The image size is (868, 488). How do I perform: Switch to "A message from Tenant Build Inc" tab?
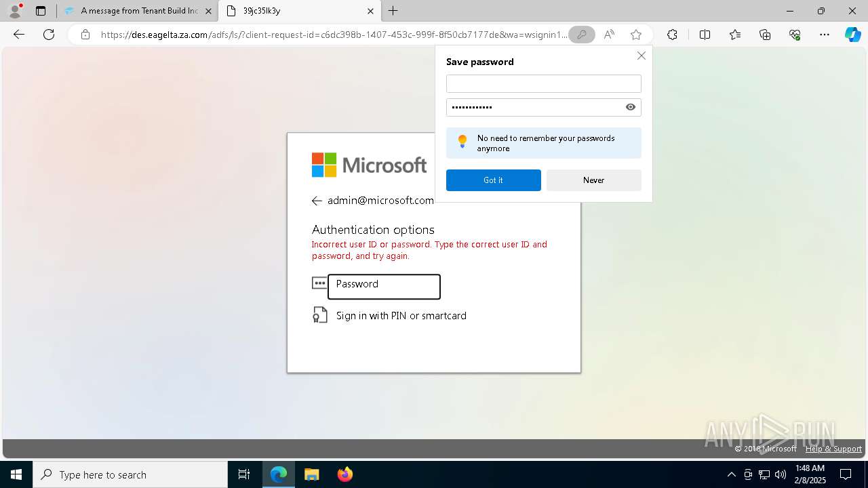139,11
